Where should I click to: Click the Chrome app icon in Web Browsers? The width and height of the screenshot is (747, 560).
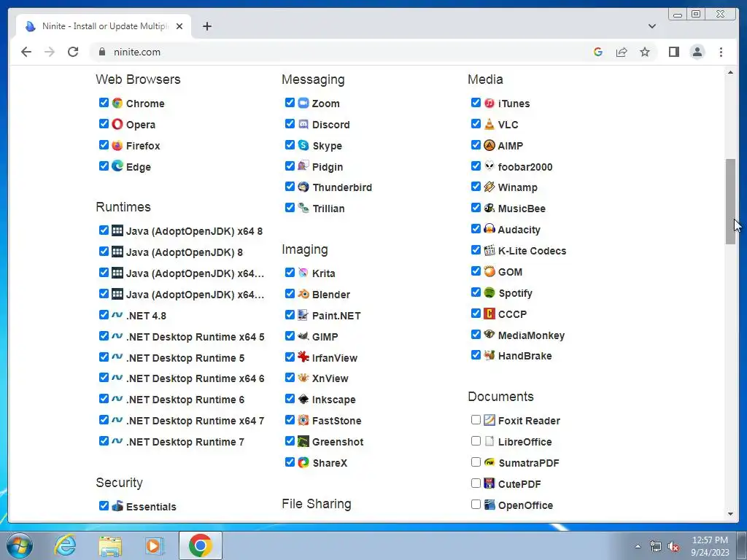point(117,103)
